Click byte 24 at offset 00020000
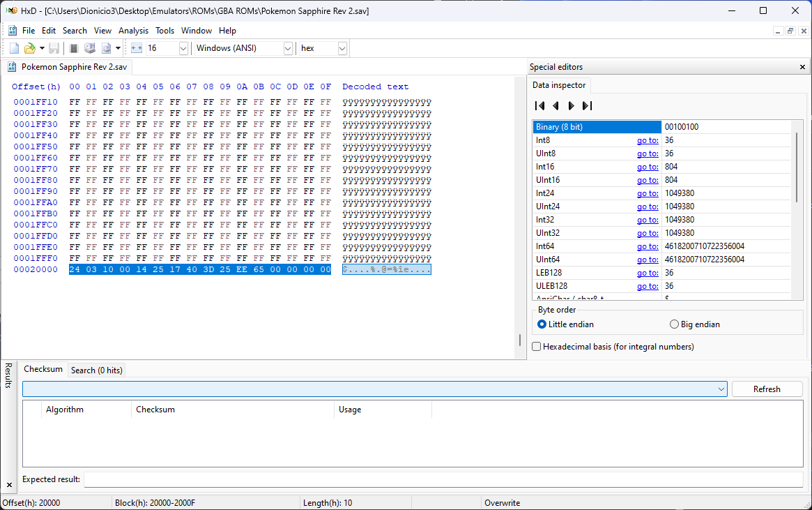The height and width of the screenshot is (510, 812). click(x=75, y=269)
